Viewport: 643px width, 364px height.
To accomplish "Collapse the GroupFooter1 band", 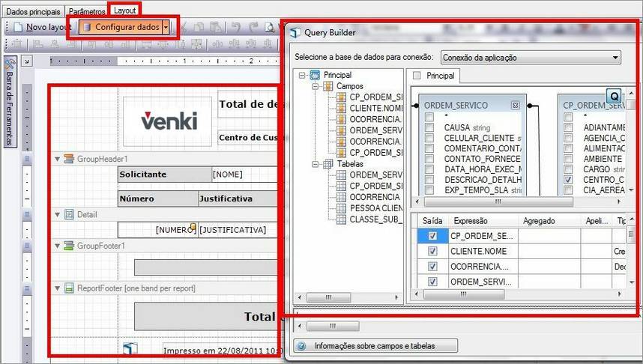I will [x=58, y=246].
